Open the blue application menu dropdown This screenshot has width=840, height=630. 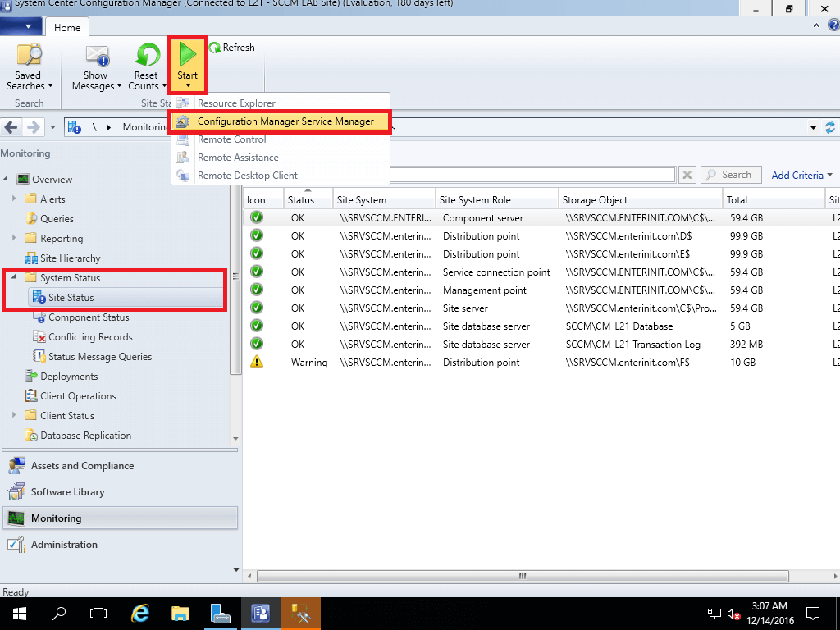(21, 25)
